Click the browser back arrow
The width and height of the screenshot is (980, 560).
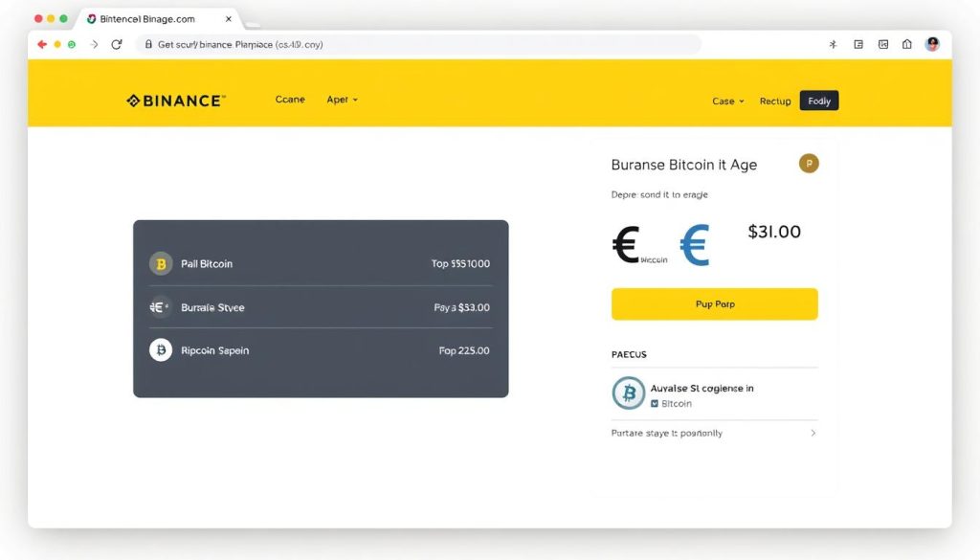[42, 44]
